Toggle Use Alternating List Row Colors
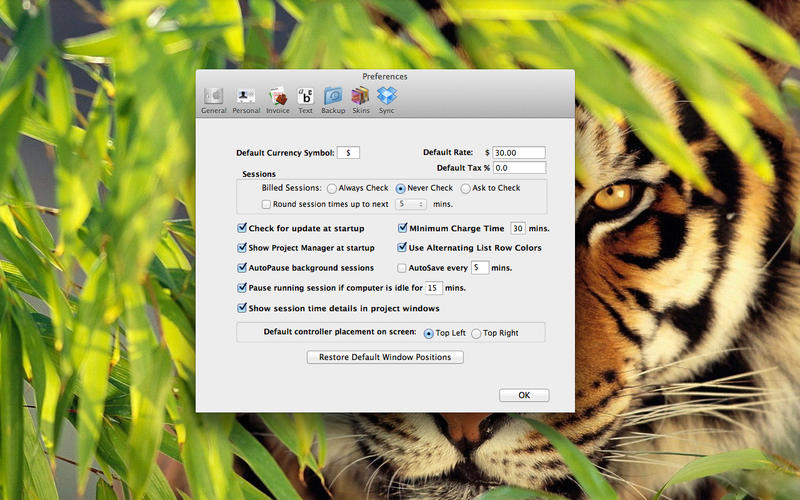 tap(402, 248)
